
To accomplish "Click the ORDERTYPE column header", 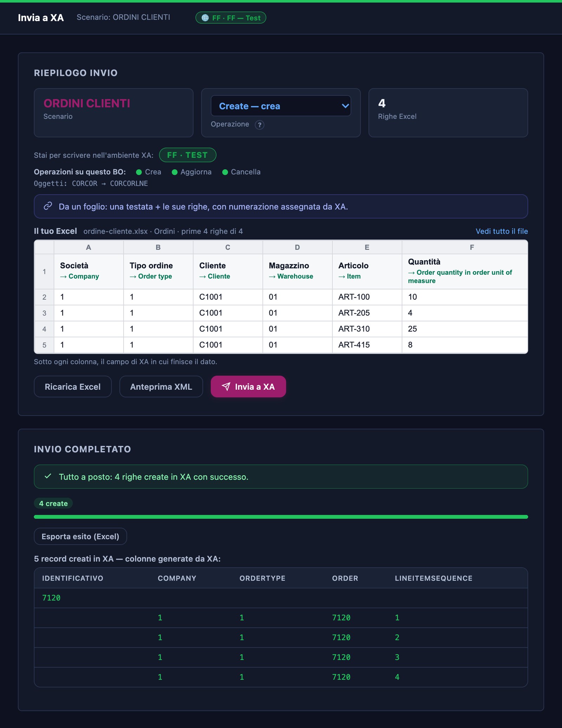I will pos(262,578).
